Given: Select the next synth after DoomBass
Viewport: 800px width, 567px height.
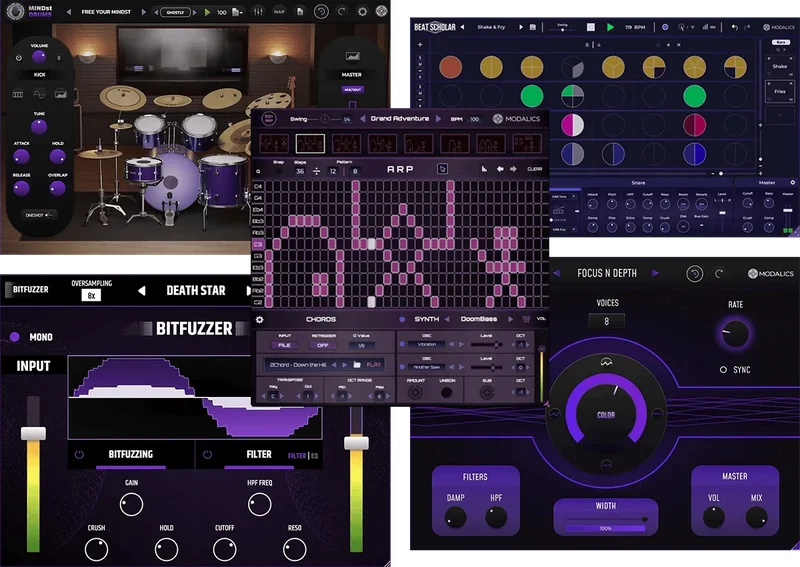Looking at the screenshot, I should coord(510,319).
